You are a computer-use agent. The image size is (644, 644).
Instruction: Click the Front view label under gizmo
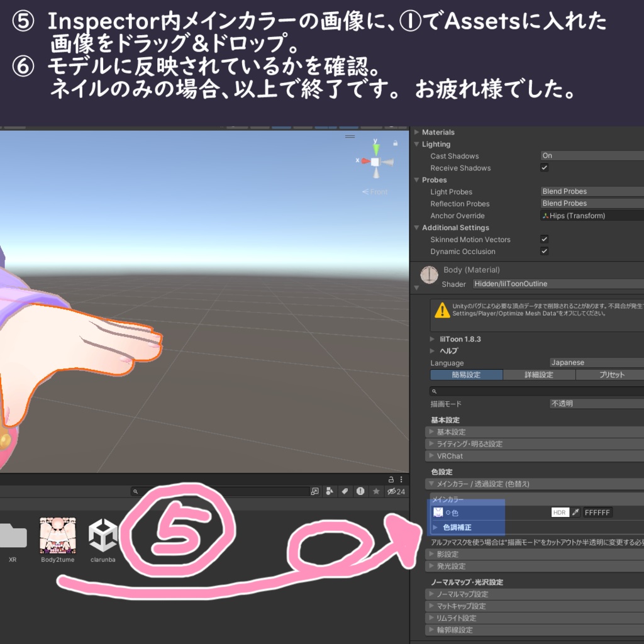click(375, 192)
